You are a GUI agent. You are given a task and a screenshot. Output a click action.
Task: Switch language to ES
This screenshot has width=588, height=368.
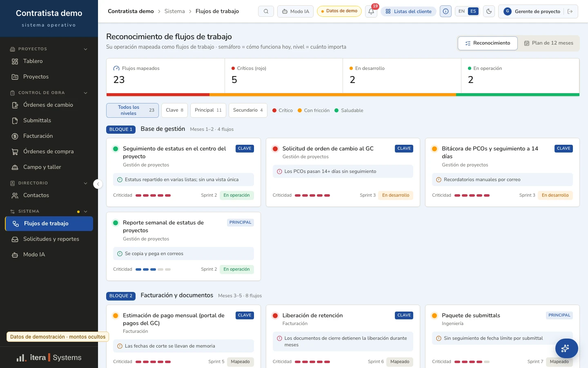[x=473, y=11]
